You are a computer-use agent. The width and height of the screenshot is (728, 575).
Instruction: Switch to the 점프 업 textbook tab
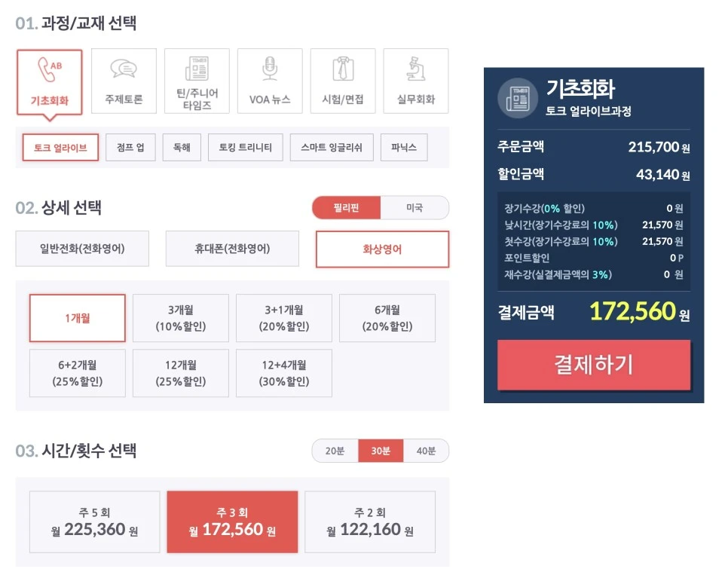[x=130, y=148]
